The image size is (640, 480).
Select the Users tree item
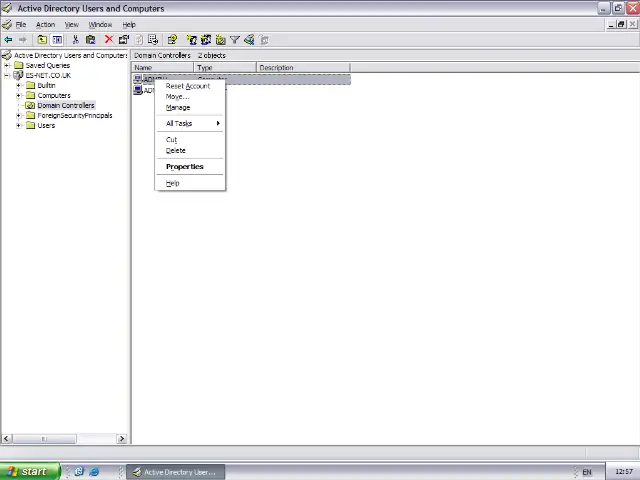pos(46,126)
